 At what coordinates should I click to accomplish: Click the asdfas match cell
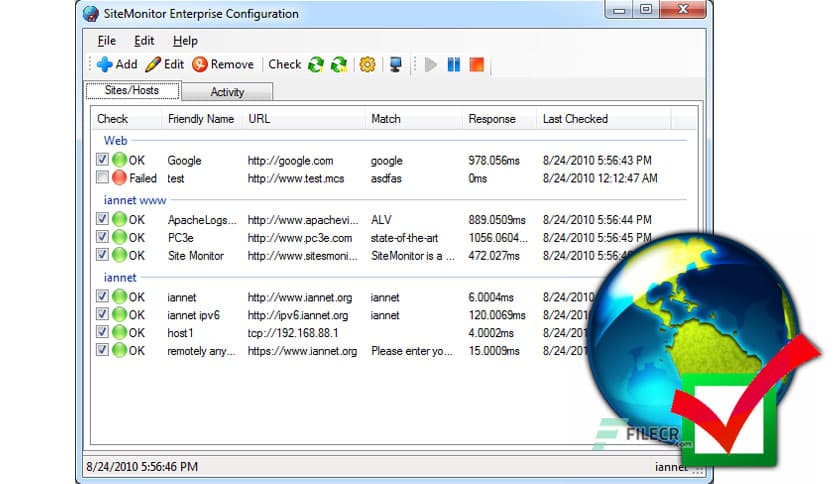click(386, 179)
